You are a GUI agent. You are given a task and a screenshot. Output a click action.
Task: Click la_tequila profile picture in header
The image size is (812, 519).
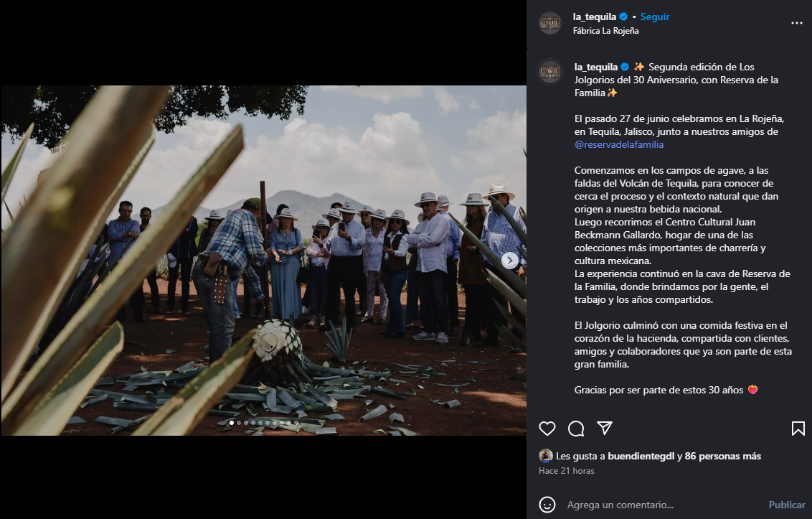click(550, 24)
